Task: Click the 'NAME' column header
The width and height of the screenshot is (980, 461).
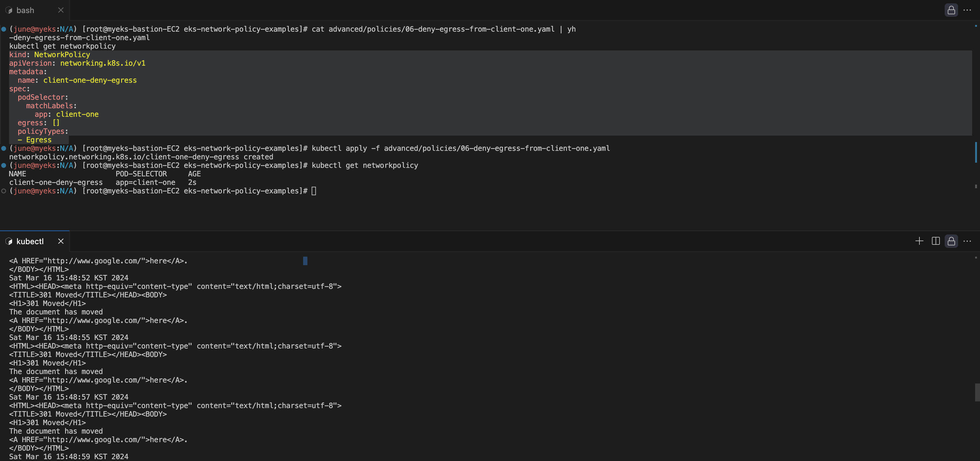Action: tap(18, 174)
